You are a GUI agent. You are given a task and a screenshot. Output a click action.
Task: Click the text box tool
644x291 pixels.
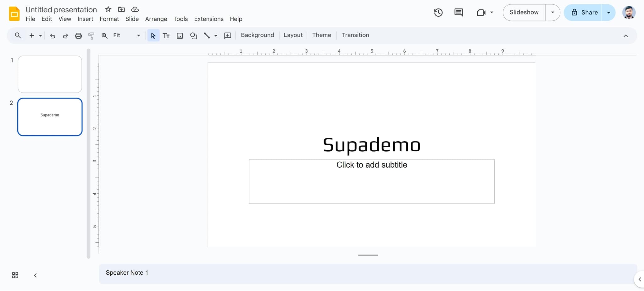coord(166,35)
